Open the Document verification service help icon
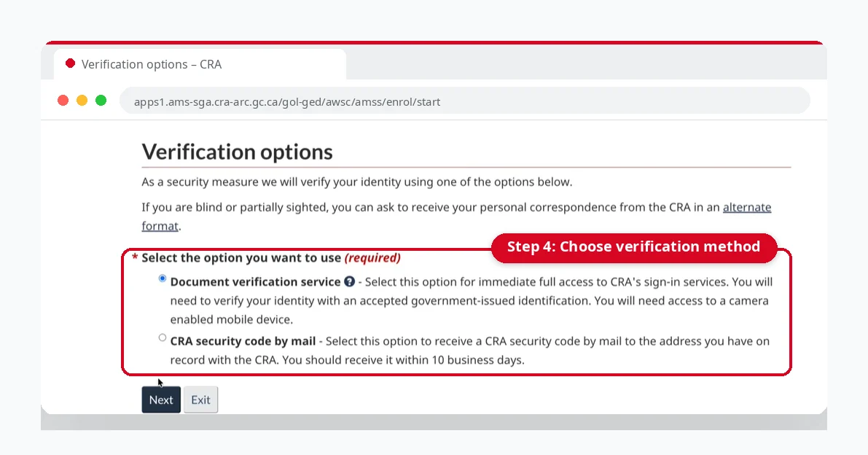 point(349,281)
